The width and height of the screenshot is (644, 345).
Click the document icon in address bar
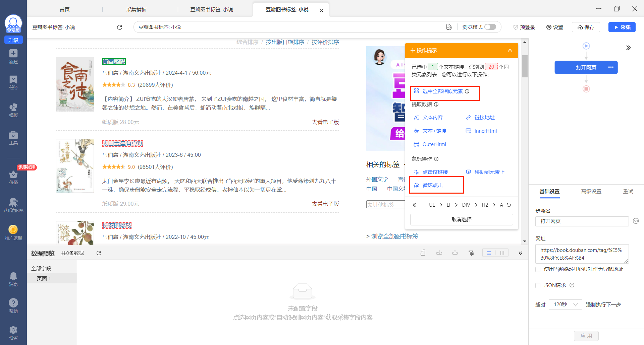(x=449, y=27)
